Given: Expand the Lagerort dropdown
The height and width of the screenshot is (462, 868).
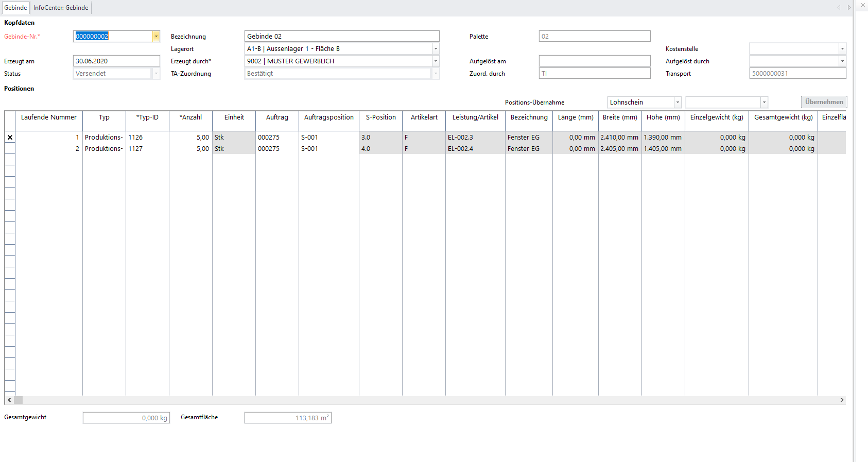Looking at the screenshot, I should (436, 49).
